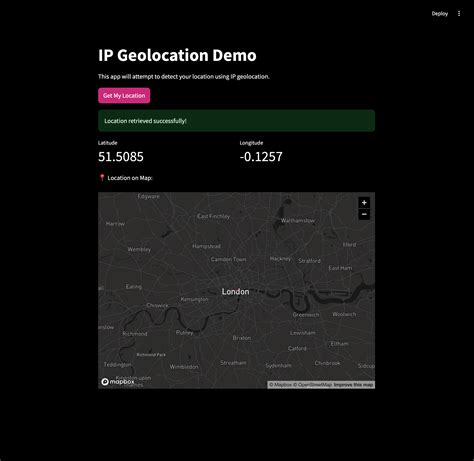Click the Woolwich map label
This screenshot has height=461, width=474.
344,314
